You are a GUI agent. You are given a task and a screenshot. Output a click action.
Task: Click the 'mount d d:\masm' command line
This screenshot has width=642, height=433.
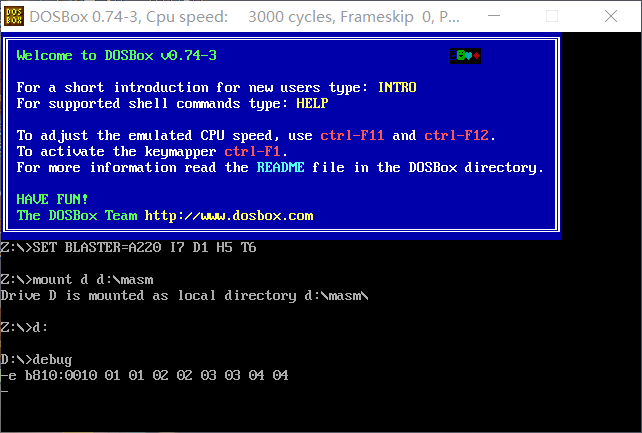click(77, 280)
